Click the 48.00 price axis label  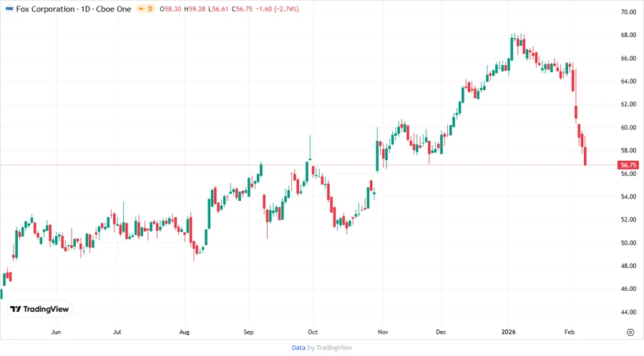[628, 266]
